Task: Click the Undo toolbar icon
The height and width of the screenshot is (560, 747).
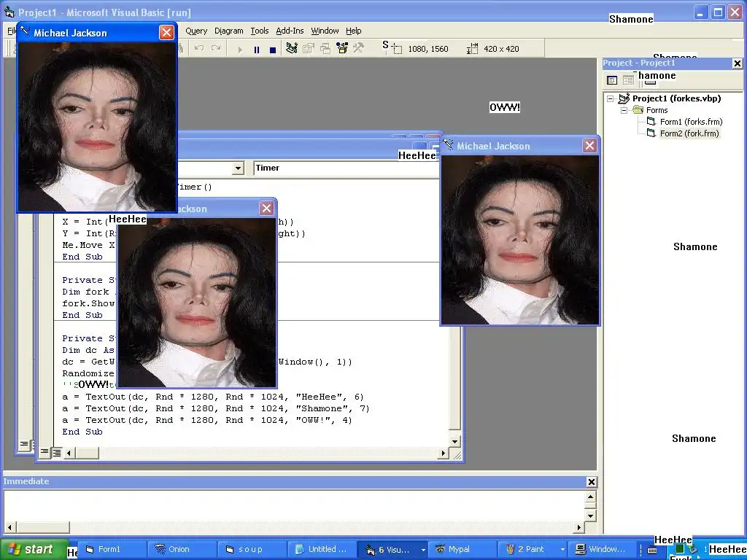Action: 199,49
